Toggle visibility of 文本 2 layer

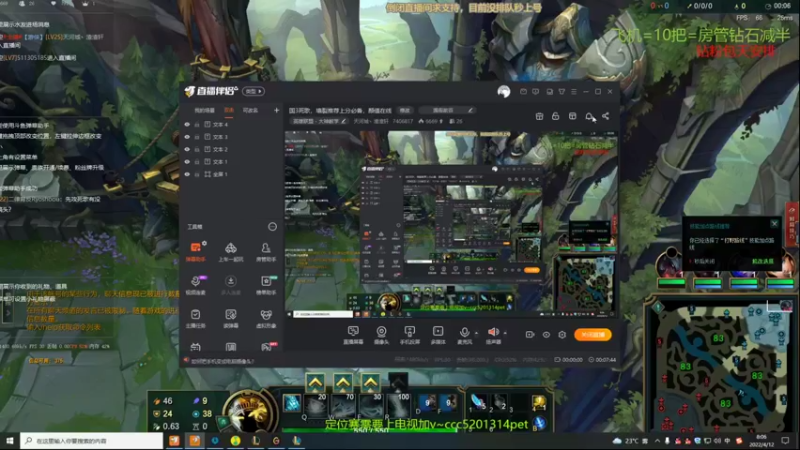187,149
